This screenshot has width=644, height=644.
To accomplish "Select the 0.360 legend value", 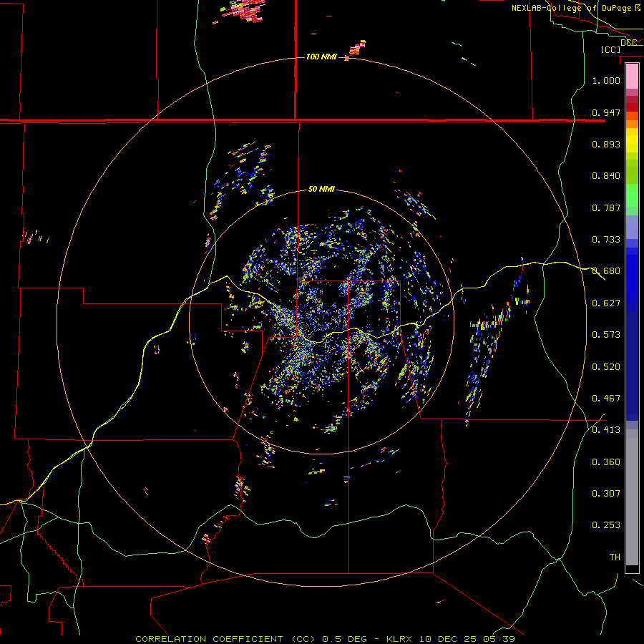I will [x=606, y=462].
